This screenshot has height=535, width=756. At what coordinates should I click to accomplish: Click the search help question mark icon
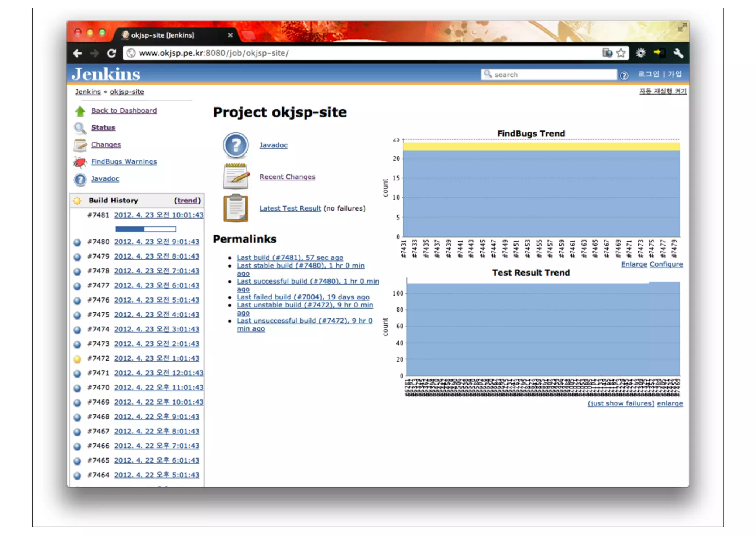(624, 76)
